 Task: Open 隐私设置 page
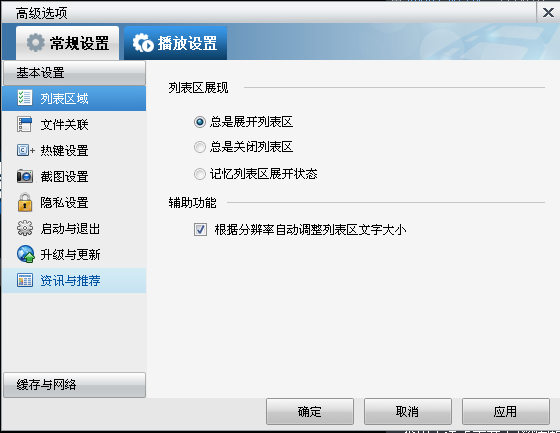click(74, 203)
